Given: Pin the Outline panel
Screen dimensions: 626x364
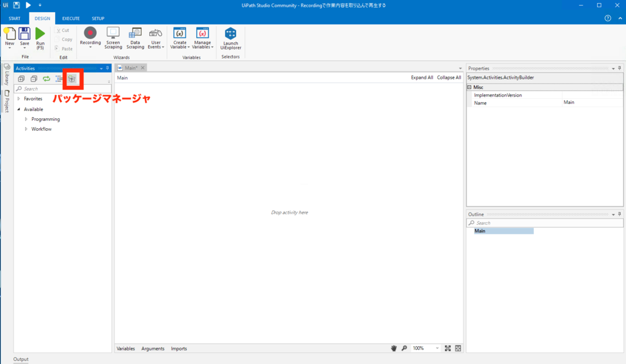Looking at the screenshot, I should (620, 214).
